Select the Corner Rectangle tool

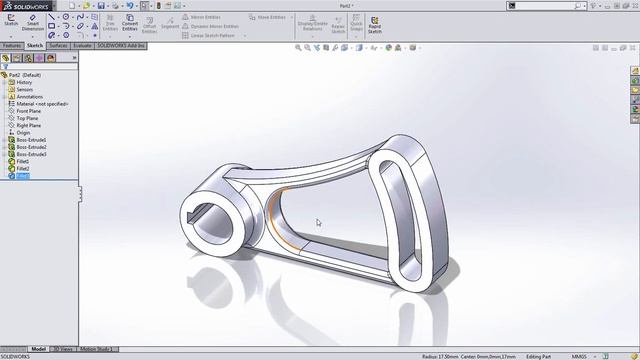(x=51, y=26)
